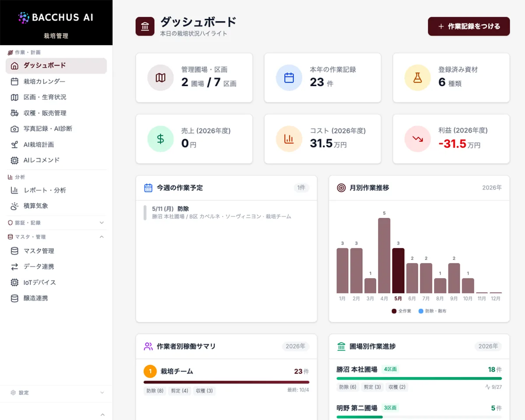Open 醸造連携 page

56,298
